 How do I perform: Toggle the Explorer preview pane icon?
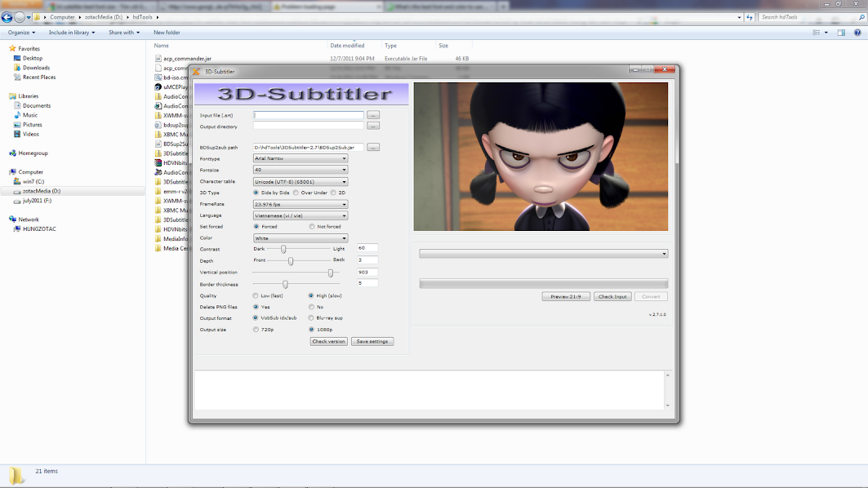(841, 33)
